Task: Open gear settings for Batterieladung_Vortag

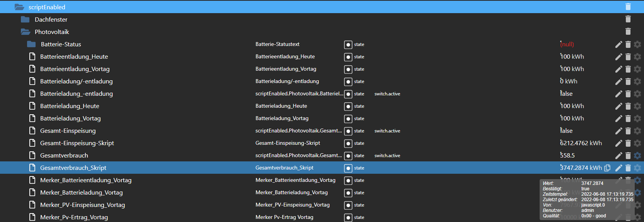Action: pyautogui.click(x=637, y=119)
